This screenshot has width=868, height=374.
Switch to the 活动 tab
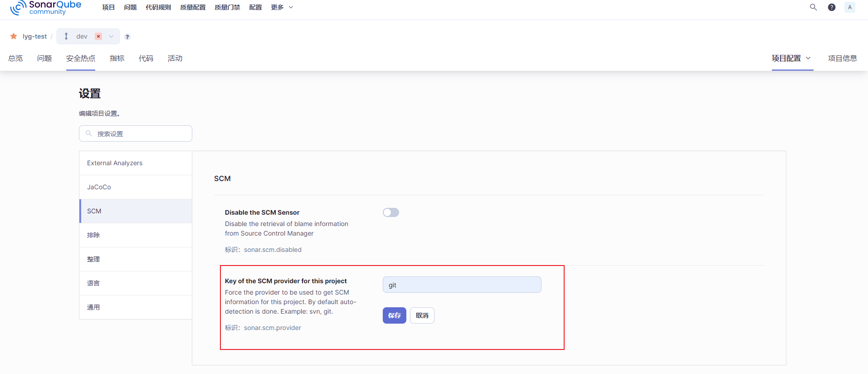pos(175,58)
